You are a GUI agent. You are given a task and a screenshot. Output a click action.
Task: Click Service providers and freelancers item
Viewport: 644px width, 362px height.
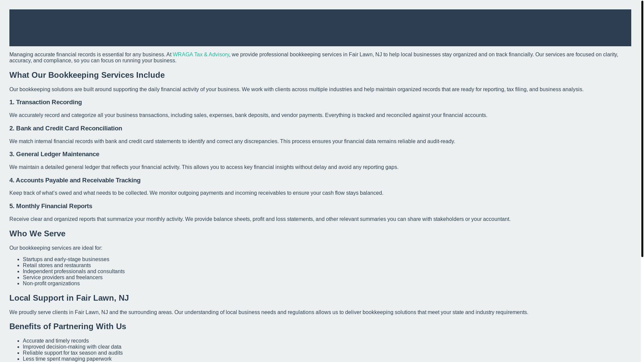click(63, 278)
